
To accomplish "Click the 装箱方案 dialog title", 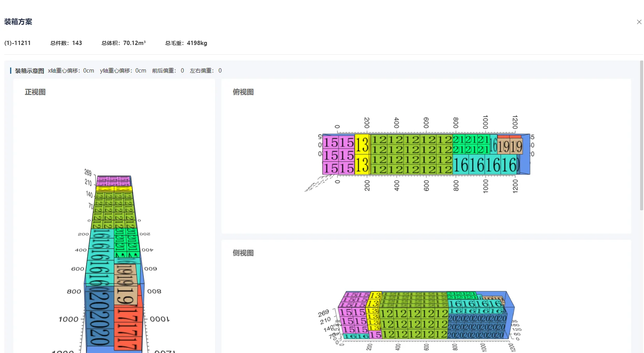I will point(18,22).
